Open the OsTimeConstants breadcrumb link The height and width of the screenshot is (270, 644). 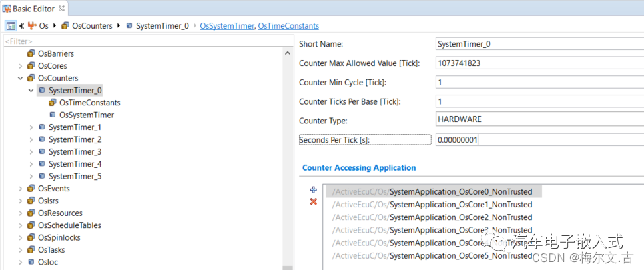[x=288, y=26]
